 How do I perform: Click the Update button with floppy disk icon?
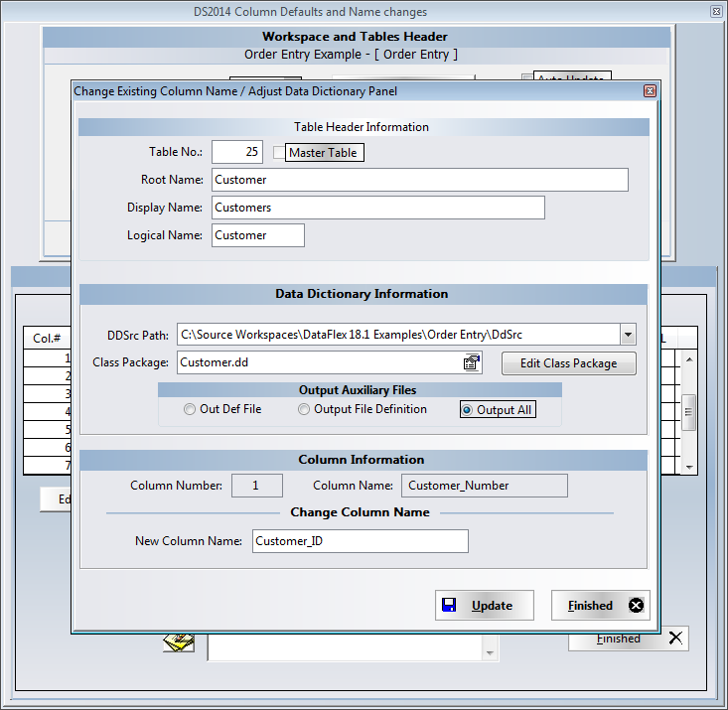coord(485,606)
